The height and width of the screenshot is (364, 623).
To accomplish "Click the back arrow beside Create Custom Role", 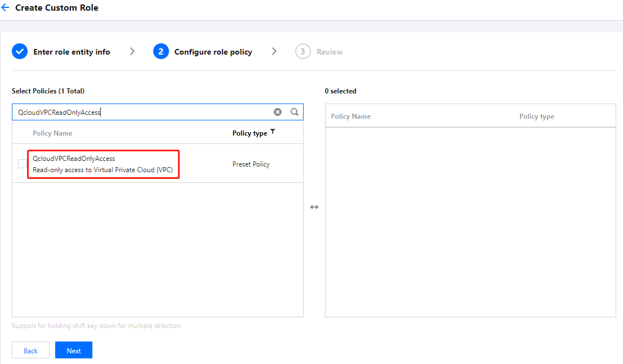I will [5, 8].
